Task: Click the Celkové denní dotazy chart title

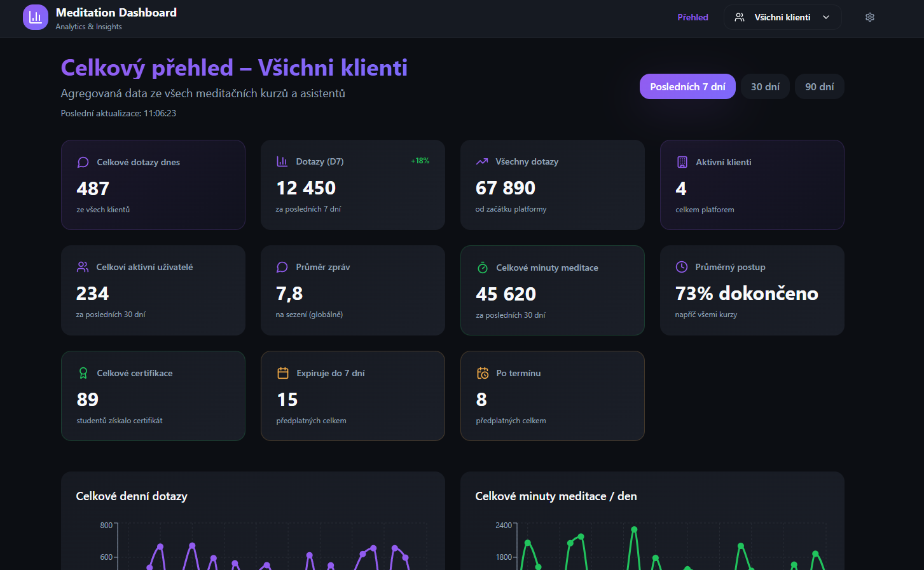Action: (x=132, y=496)
